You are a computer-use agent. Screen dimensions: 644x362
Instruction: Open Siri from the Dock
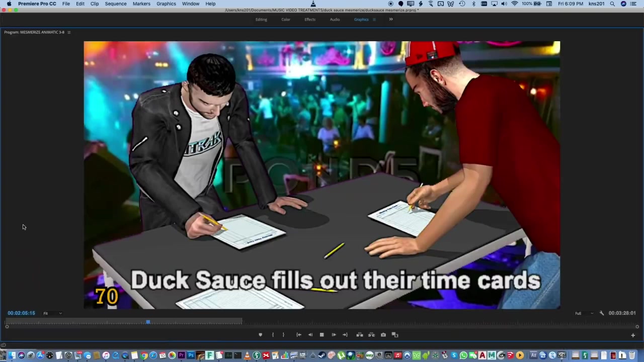[21, 355]
